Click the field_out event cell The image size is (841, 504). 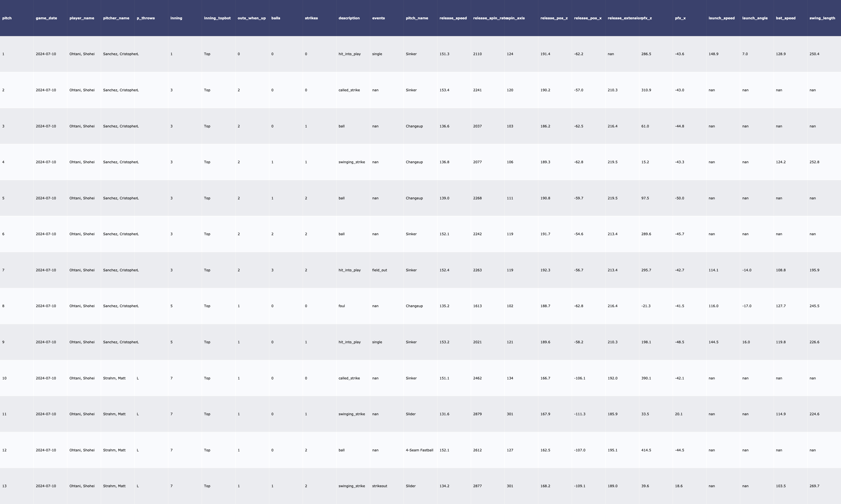[x=379, y=270]
